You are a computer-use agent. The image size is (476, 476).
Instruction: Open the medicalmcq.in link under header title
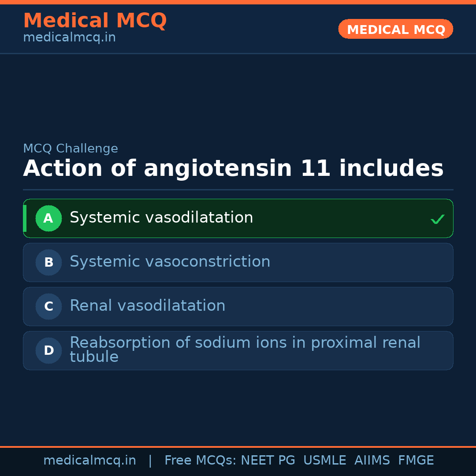click(69, 38)
